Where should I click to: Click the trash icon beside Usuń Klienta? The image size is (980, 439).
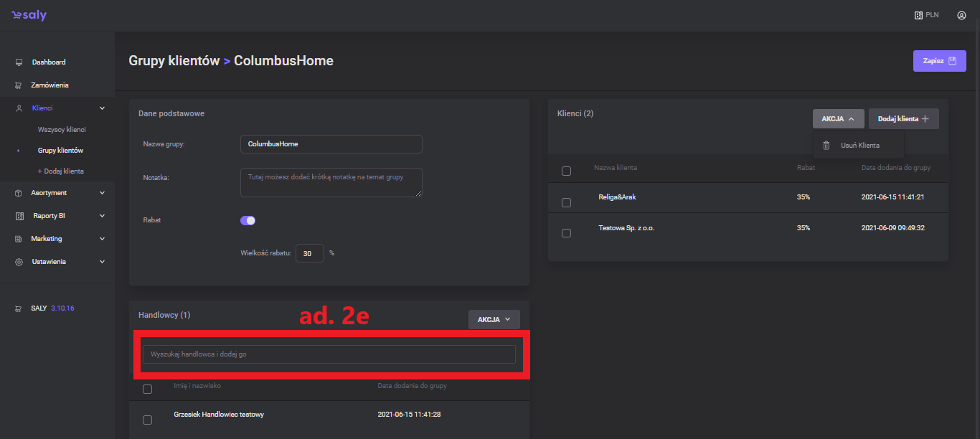pyautogui.click(x=826, y=146)
